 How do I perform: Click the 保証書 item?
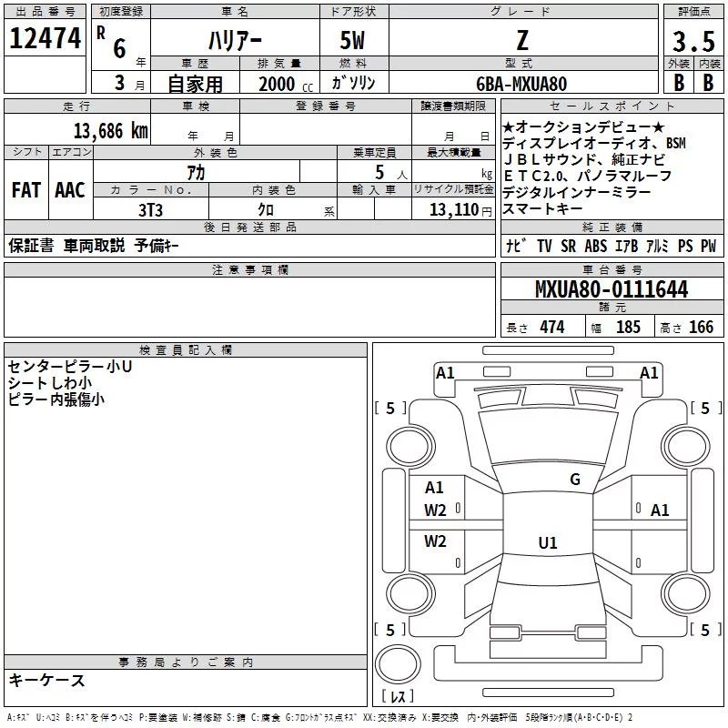tap(31, 246)
